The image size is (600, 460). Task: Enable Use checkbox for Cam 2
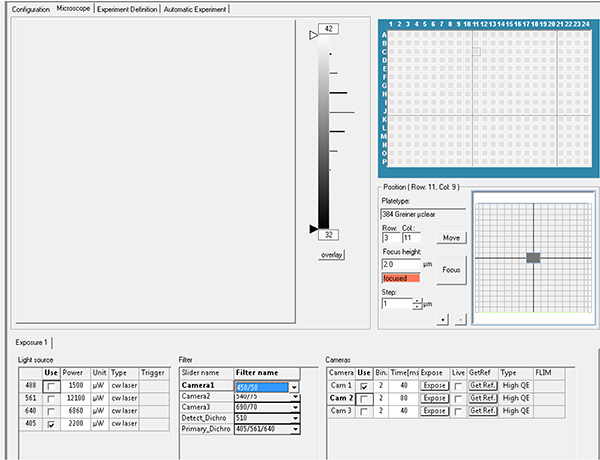pos(364,398)
